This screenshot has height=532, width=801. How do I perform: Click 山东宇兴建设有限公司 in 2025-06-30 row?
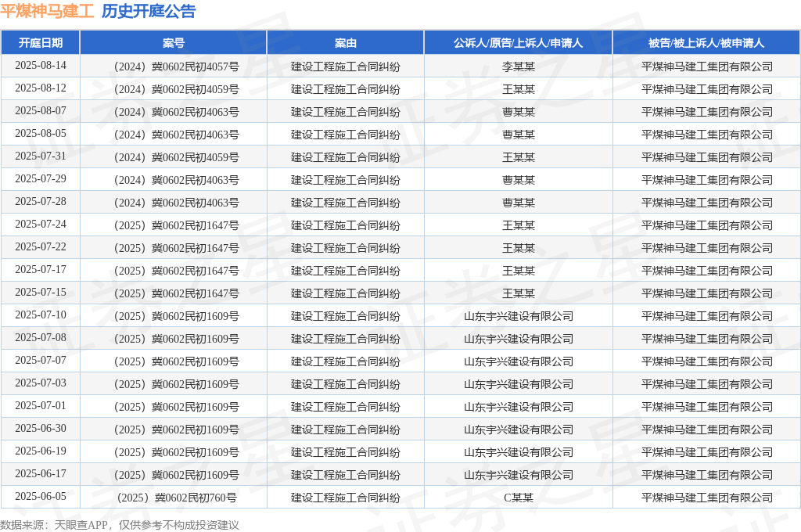tap(518, 430)
